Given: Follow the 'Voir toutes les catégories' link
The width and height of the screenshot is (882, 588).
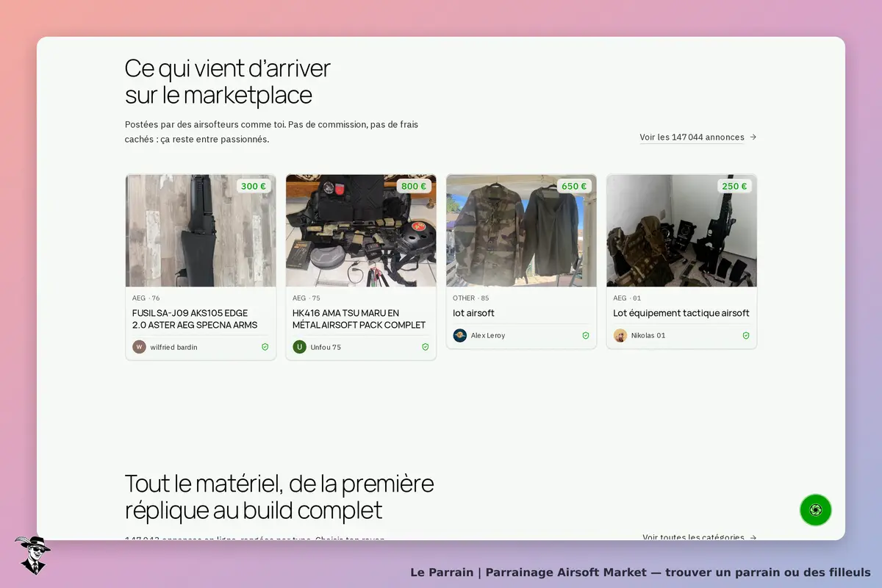Looking at the screenshot, I should tap(700, 537).
